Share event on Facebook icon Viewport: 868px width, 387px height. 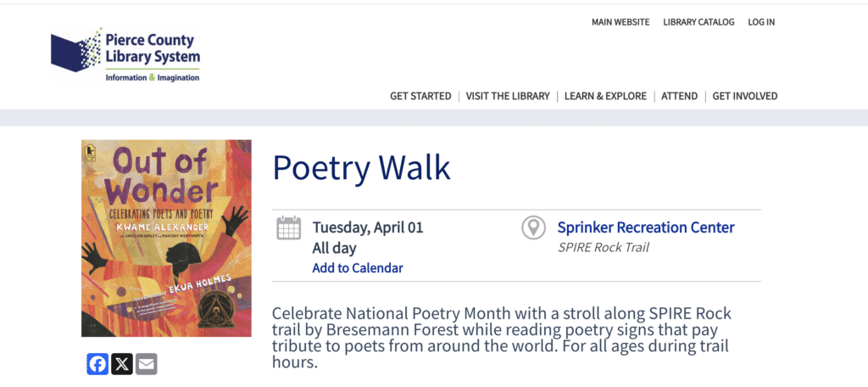coord(98,364)
